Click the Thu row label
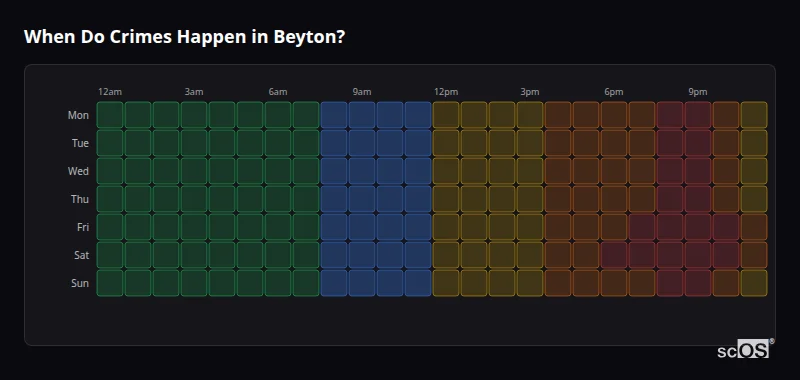800x380 pixels. pos(80,199)
